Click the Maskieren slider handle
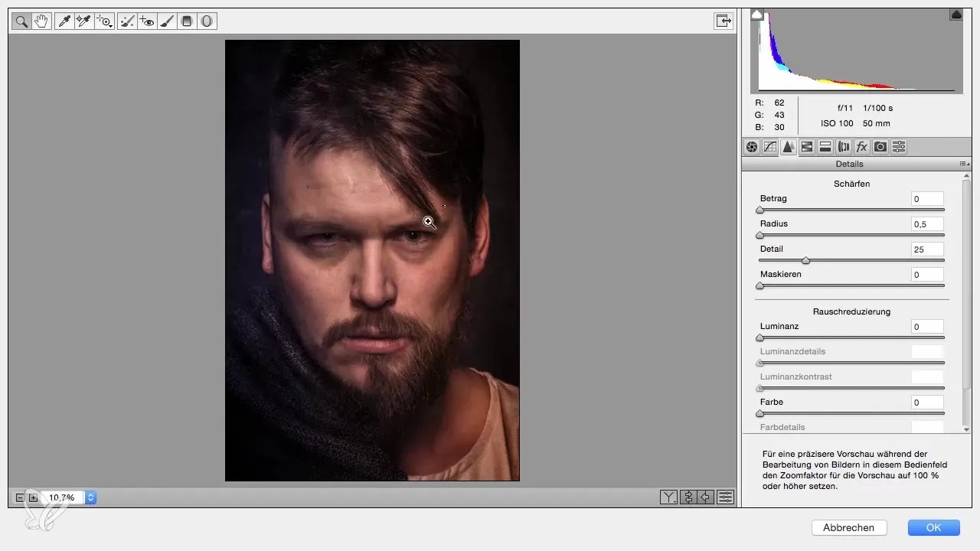The height and width of the screenshot is (551, 980). [759, 285]
